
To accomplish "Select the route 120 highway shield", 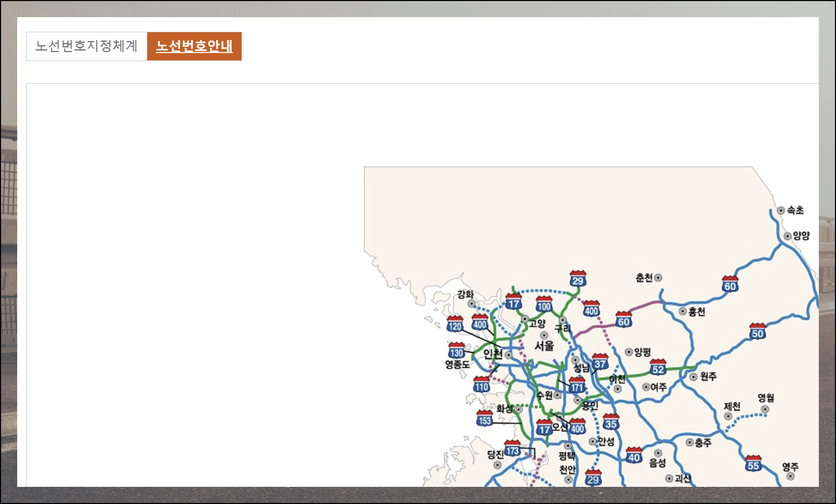I will tap(455, 324).
